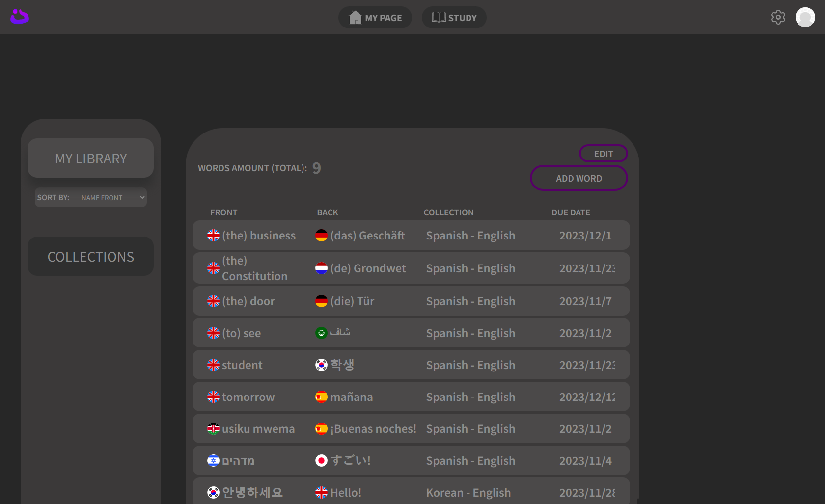Select the tomorrow / mañana word row
Image resolution: width=825 pixels, height=504 pixels.
[411, 397]
